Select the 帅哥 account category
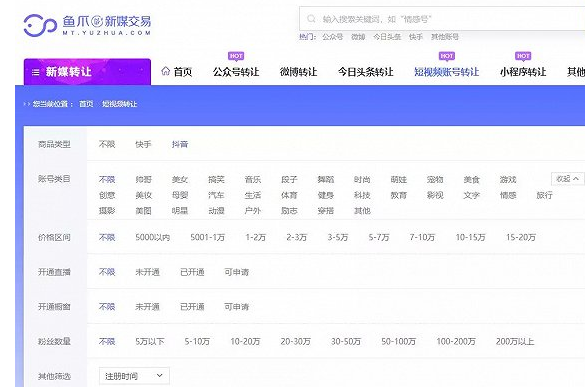The height and width of the screenshot is (387, 585). point(143,179)
